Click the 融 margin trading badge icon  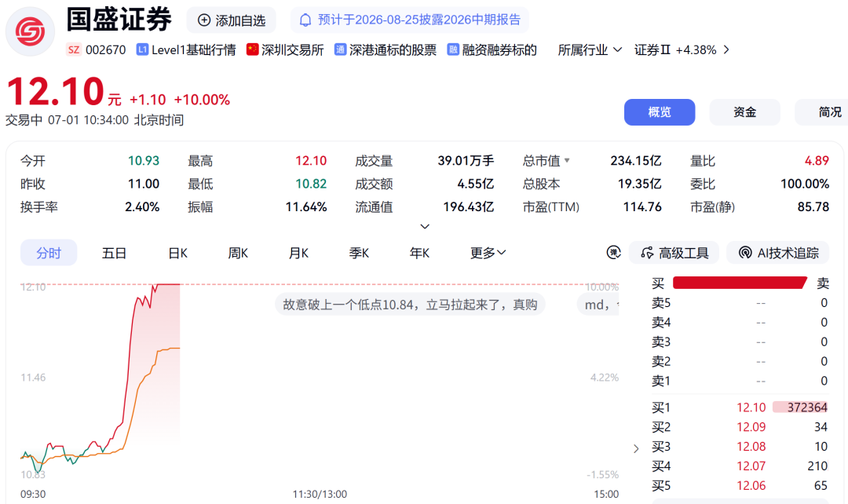(453, 49)
